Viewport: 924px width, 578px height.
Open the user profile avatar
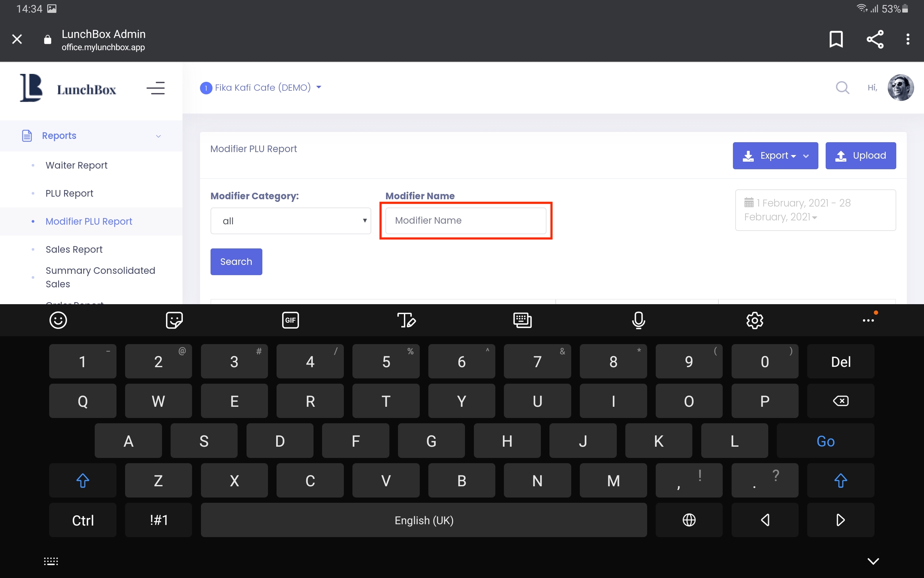pyautogui.click(x=900, y=87)
